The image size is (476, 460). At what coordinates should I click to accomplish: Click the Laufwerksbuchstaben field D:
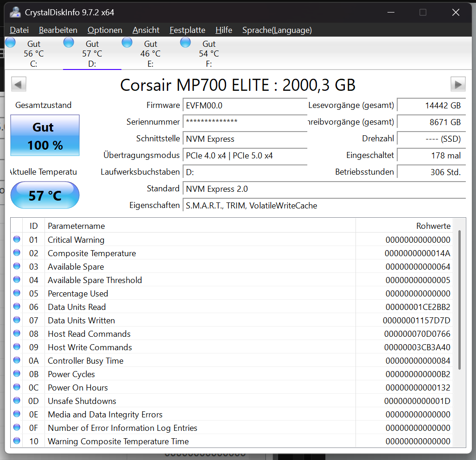coord(245,172)
